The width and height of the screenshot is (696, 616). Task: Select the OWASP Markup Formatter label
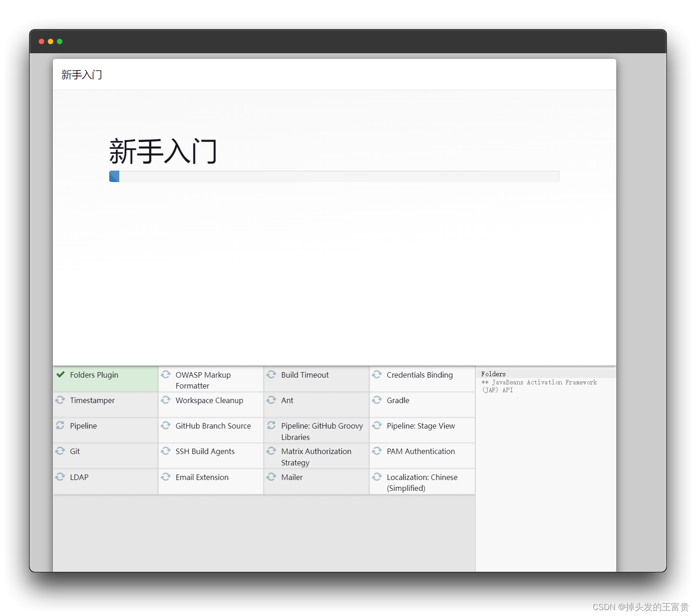click(x=203, y=380)
